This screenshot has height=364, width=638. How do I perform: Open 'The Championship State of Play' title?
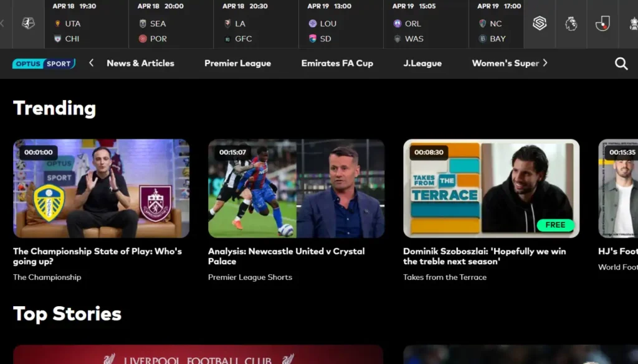(98, 256)
